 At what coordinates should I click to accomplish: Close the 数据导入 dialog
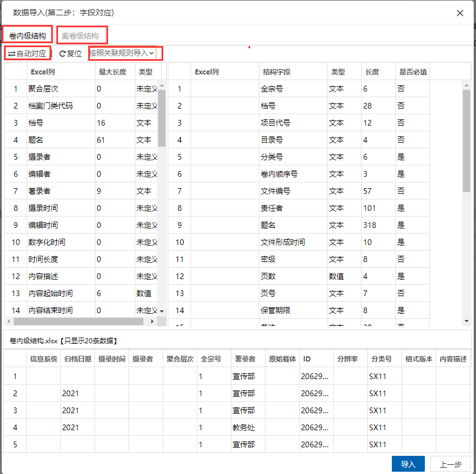tap(460, 13)
